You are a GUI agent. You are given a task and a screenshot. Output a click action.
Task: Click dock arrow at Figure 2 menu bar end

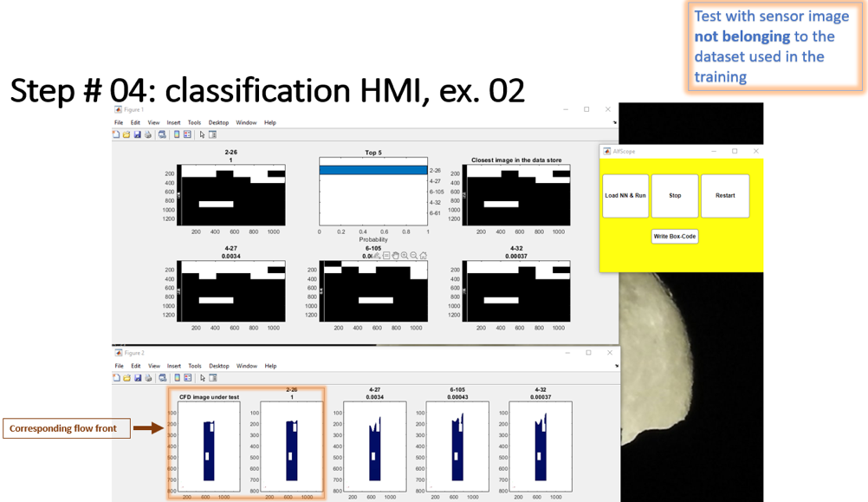pyautogui.click(x=616, y=366)
